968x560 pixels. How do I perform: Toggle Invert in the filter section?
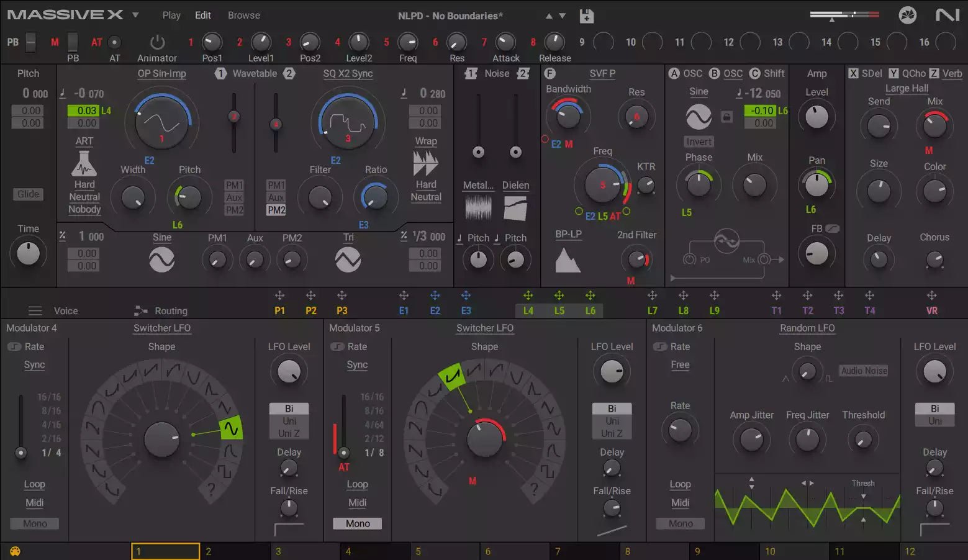coord(698,142)
